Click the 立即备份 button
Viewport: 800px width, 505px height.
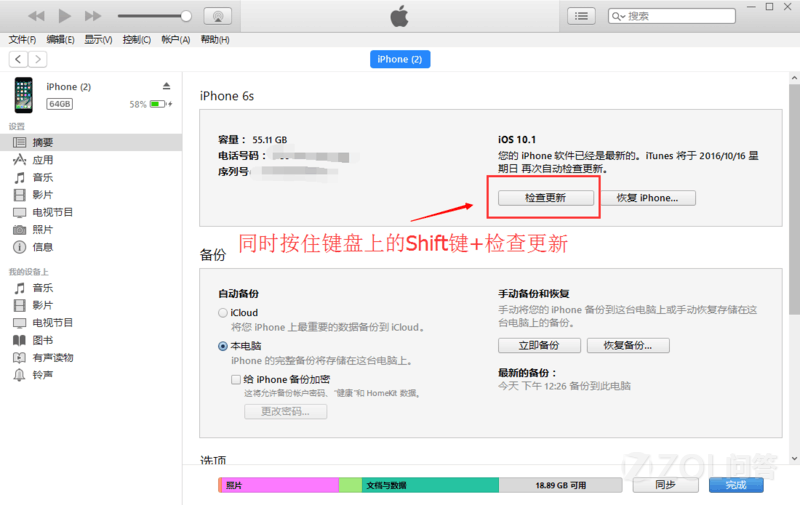pyautogui.click(x=539, y=345)
